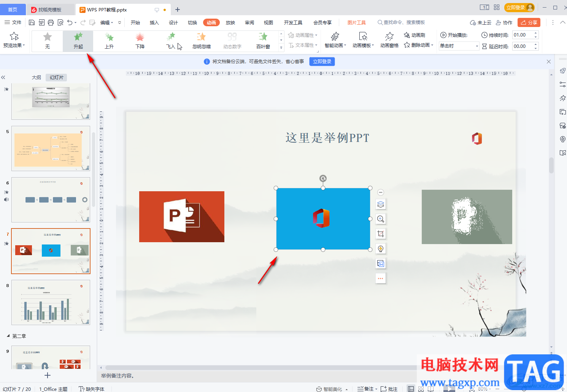Collapse the 第二章 section in slide panel
This screenshot has height=392, width=567.
8,336
